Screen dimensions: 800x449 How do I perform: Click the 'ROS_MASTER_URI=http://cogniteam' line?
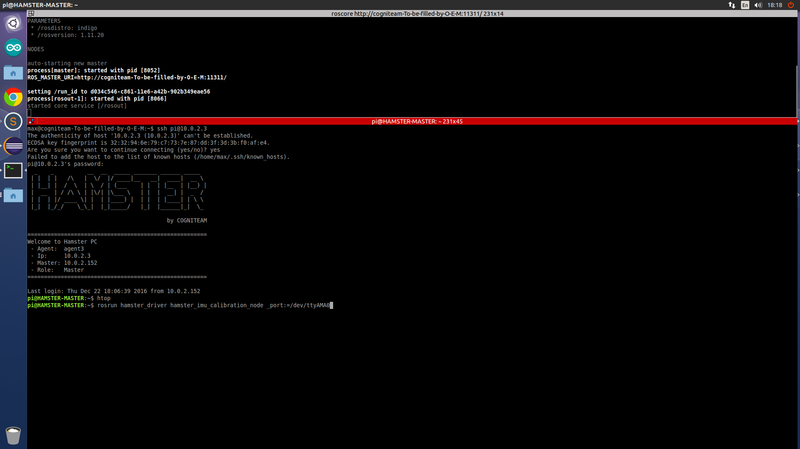(127, 78)
